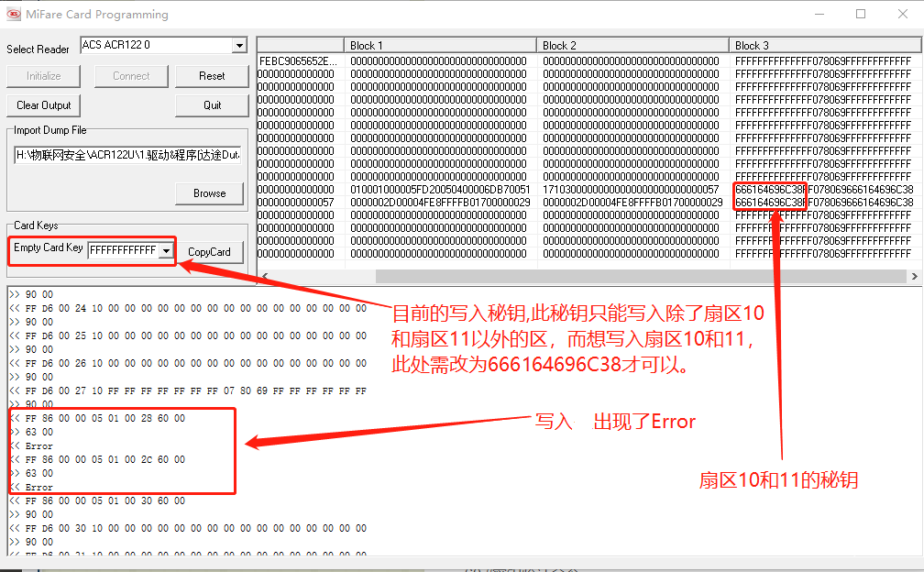Screen dimensions: 924x572
Task: Click the Block 3 column header
Action: 825,45
